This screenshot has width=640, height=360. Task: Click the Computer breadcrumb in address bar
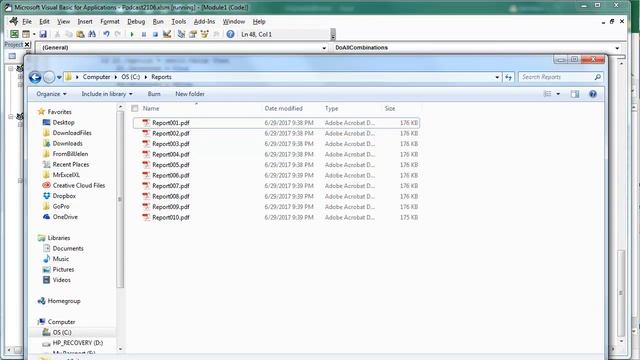(x=96, y=77)
